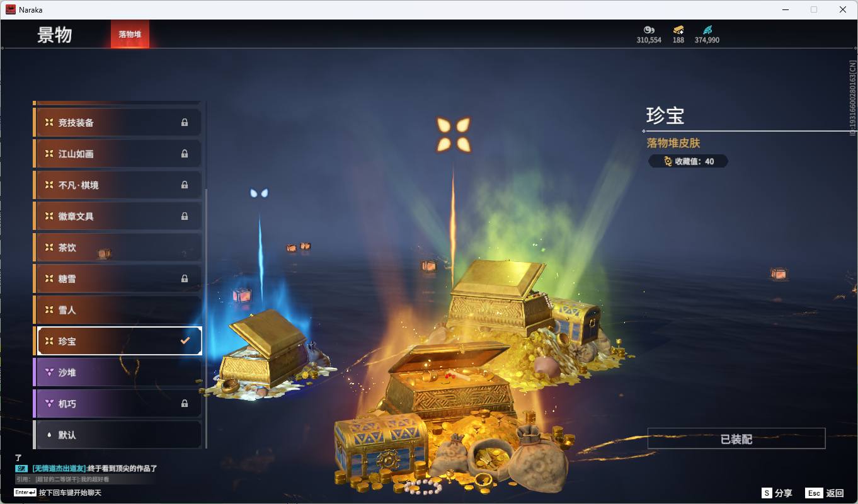Click the Naraka app icon in title bar
The width and height of the screenshot is (858, 504).
(11, 9)
